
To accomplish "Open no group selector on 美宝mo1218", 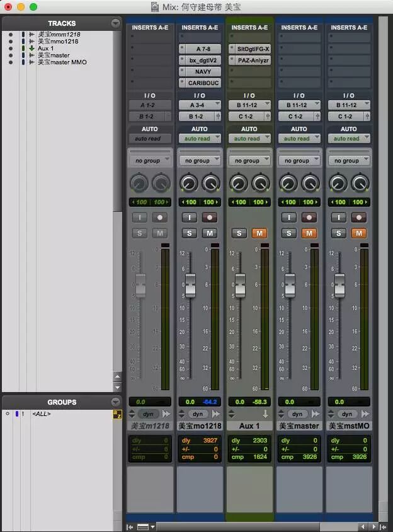I will 200,161.
